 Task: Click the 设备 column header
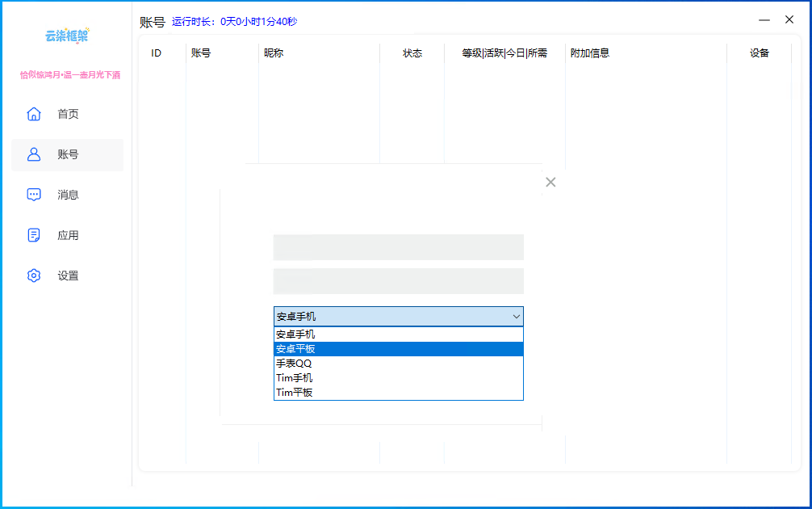point(760,53)
